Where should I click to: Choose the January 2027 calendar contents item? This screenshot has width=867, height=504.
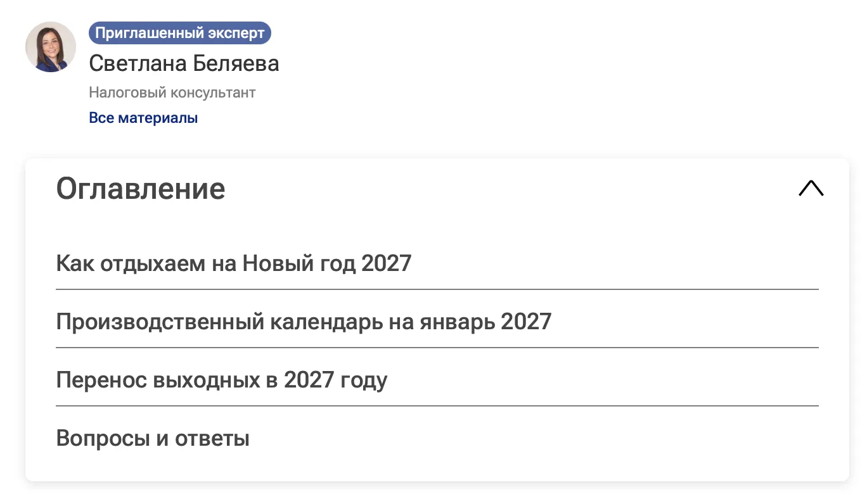point(304,322)
